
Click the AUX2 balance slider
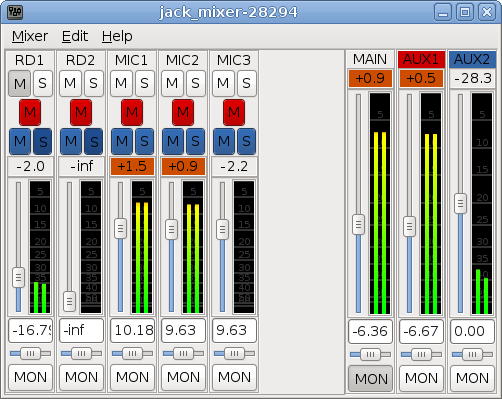(472, 354)
